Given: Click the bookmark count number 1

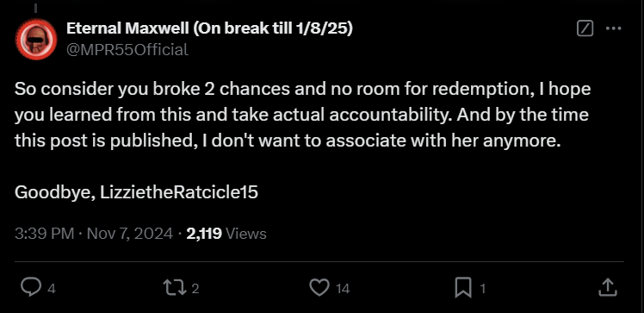Looking at the screenshot, I should point(483,289).
